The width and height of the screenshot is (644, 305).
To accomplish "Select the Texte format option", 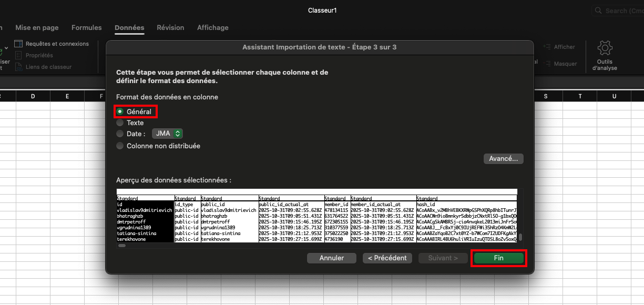I will tap(120, 123).
